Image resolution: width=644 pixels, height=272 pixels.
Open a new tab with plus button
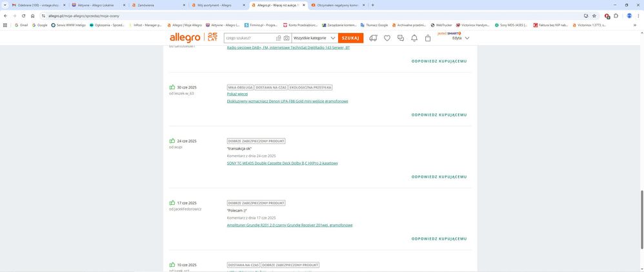372,5
